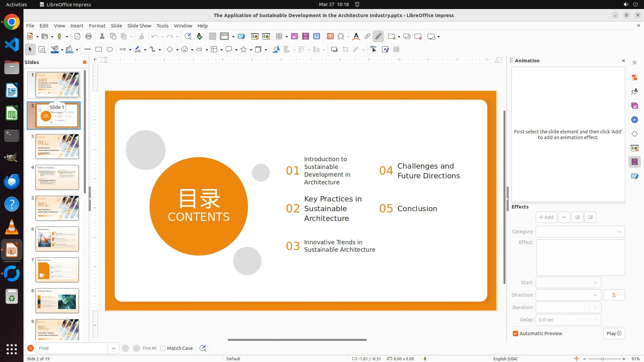The image size is (644, 362).
Task: Click the Display Grid icon
Action: (212, 37)
